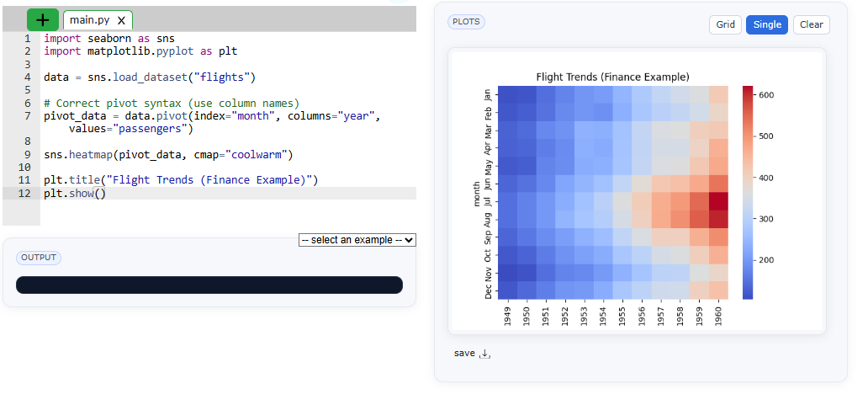The height and width of the screenshot is (405, 868).
Task: Click the green plus new file button
Action: 42,19
